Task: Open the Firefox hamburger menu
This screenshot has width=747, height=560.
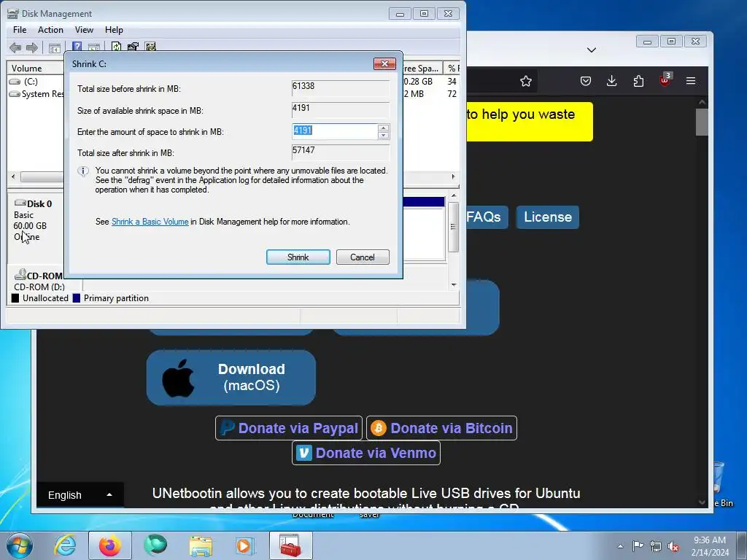Action: click(x=691, y=81)
